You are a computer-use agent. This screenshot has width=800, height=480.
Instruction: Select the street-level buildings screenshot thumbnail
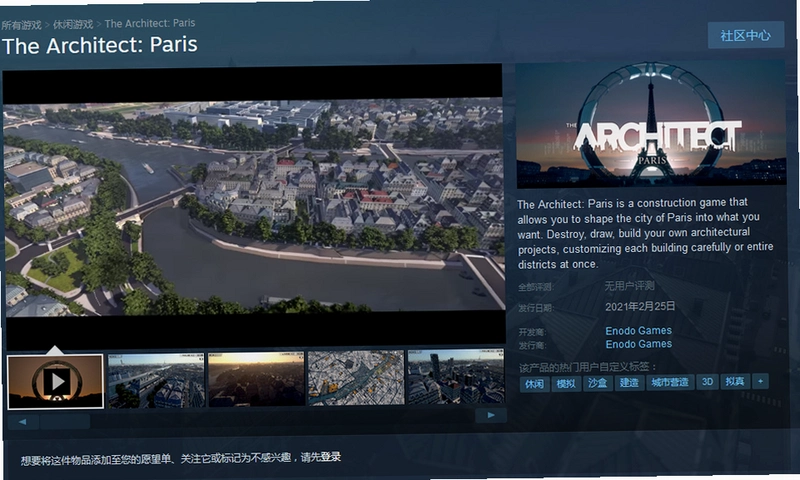[156, 380]
